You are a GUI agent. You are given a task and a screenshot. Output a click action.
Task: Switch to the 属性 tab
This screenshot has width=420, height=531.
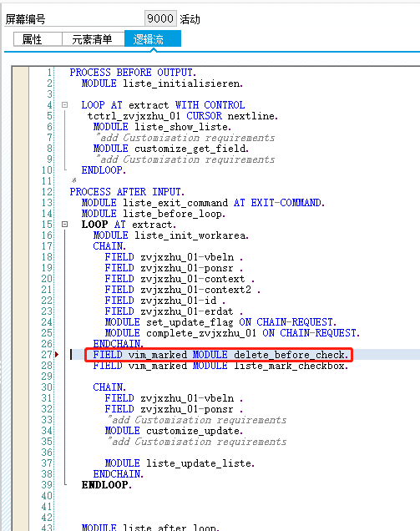pos(38,39)
